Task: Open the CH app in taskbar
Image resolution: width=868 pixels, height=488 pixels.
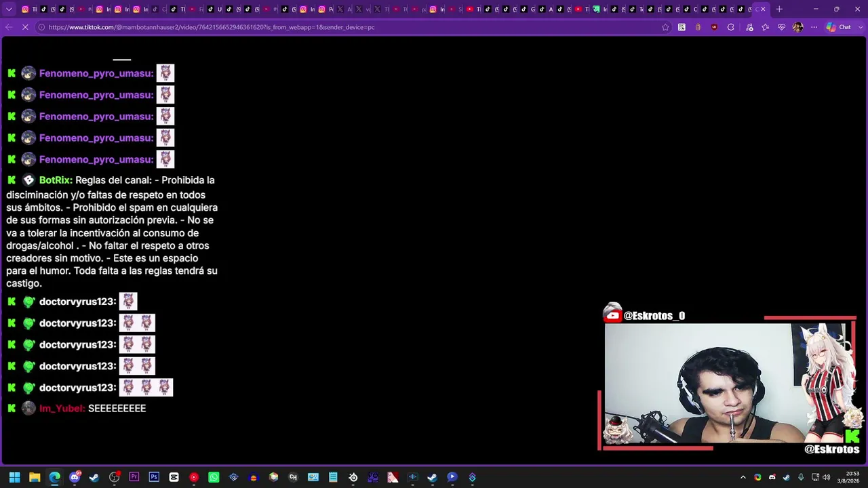Action: click(293, 477)
